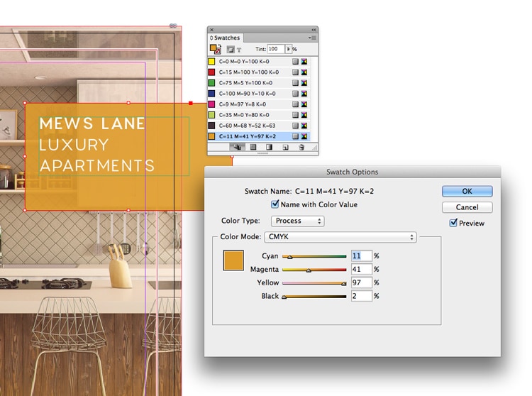Click the Yellow percentage field
Image resolution: width=532 pixels, height=396 pixels.
pyautogui.click(x=361, y=282)
